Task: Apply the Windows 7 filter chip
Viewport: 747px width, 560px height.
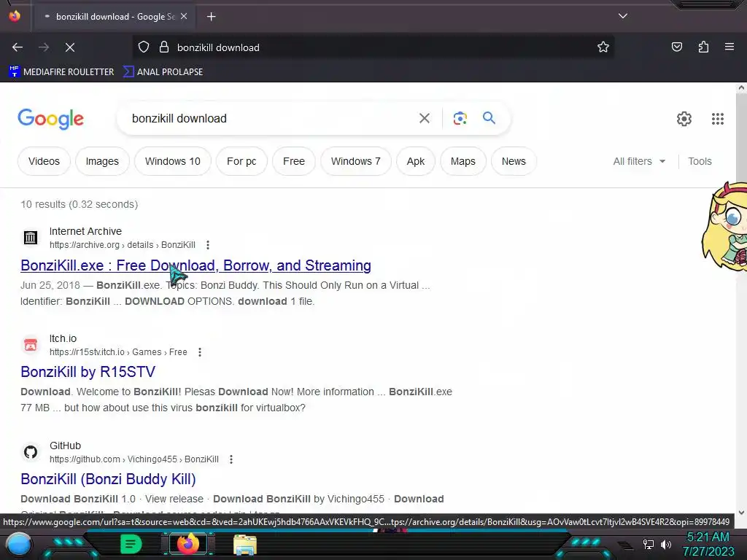Action: [x=356, y=161]
